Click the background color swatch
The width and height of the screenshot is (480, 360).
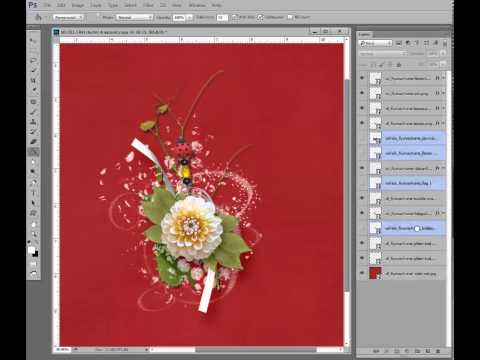point(35,254)
